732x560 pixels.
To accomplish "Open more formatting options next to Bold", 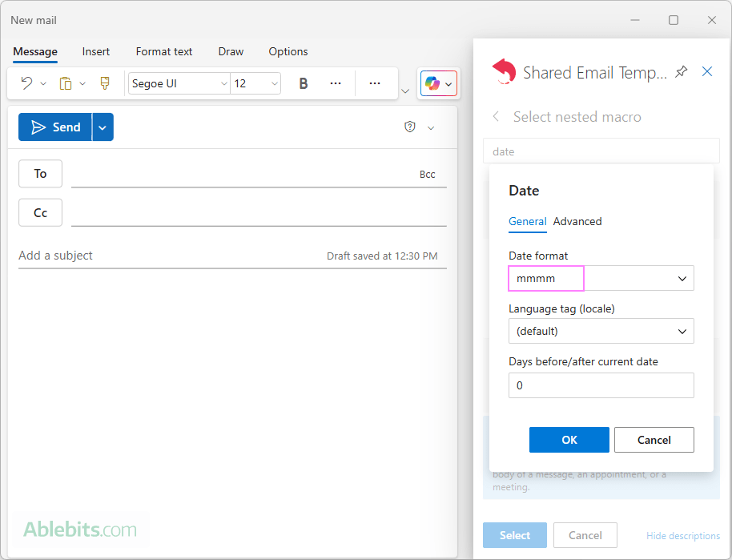I will coord(336,83).
